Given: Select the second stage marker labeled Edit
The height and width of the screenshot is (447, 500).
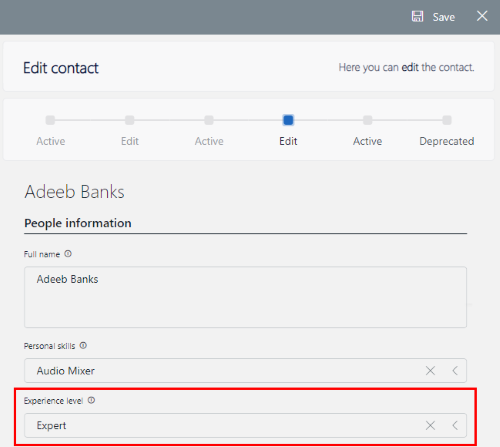Looking at the screenshot, I should pos(130,120).
